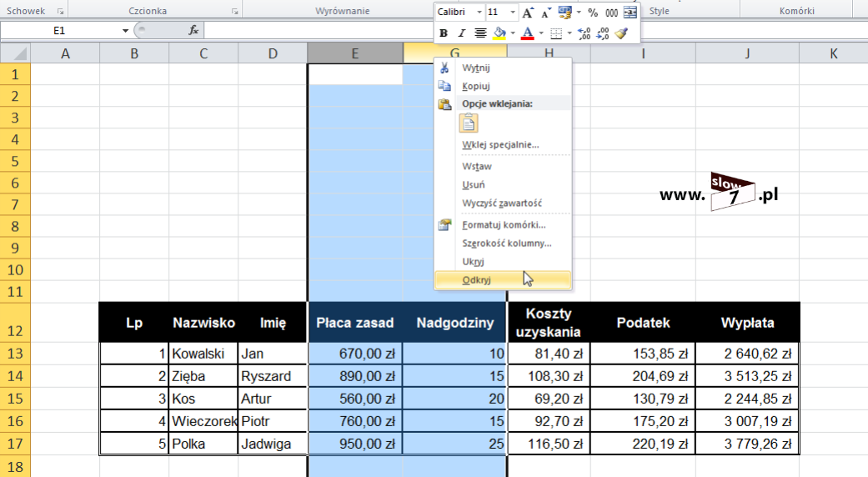Click the borders icon in mini toolbar
Screen dimensions: 868x477
(556, 33)
